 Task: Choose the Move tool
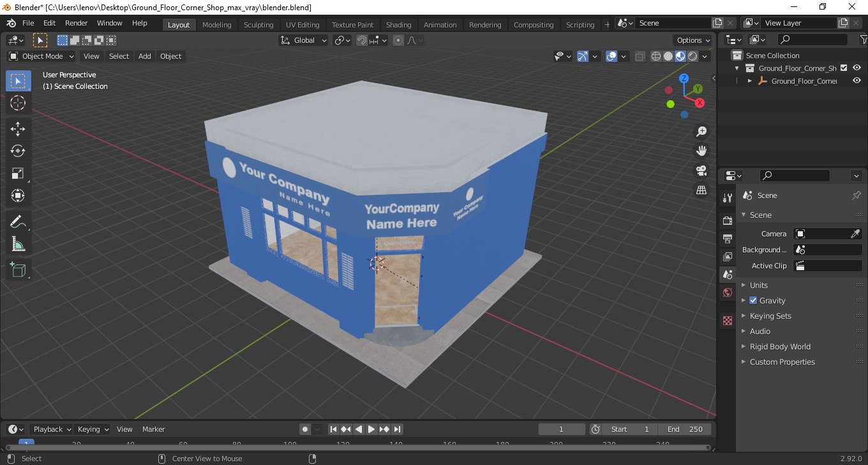coord(18,128)
